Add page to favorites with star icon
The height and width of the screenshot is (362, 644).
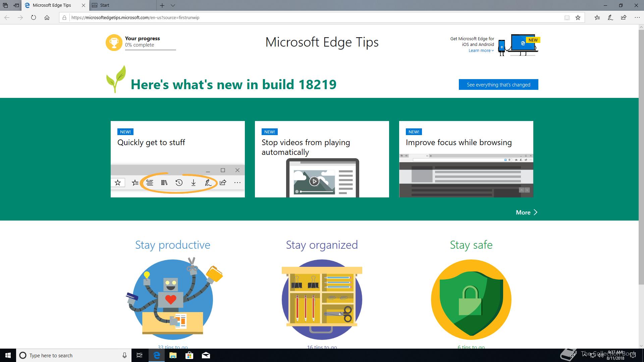pyautogui.click(x=578, y=18)
